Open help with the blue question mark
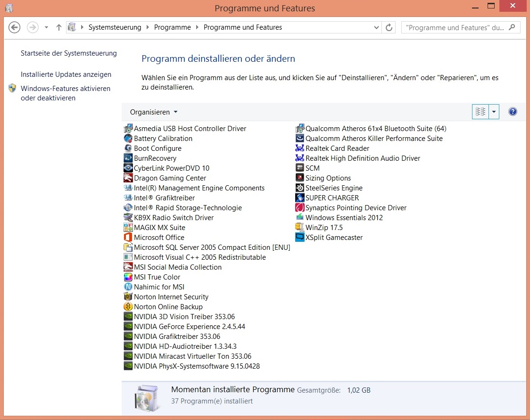 [x=513, y=112]
